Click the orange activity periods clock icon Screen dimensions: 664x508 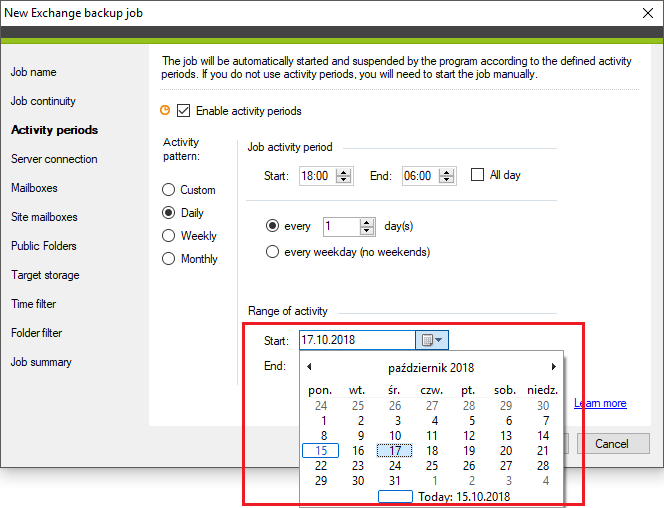(x=165, y=110)
